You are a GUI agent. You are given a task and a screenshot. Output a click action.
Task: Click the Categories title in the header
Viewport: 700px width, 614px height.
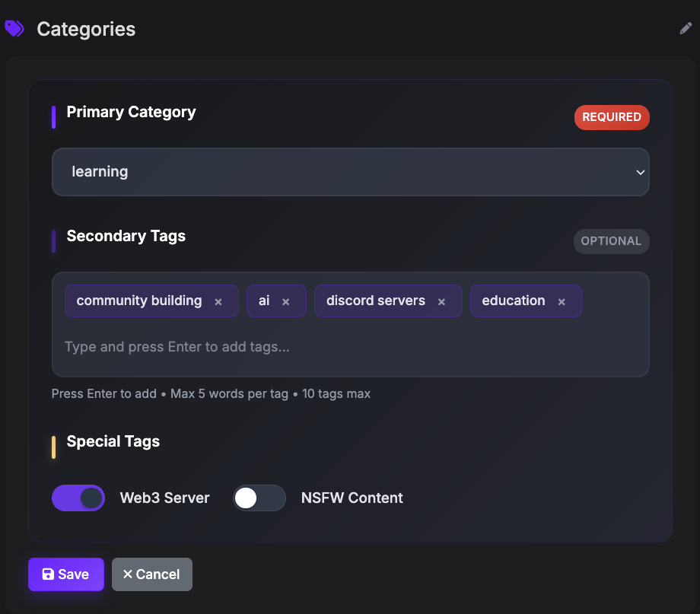[x=86, y=29]
